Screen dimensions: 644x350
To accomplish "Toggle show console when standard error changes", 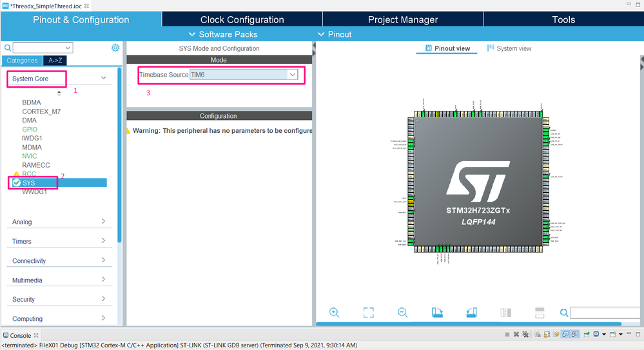I will tap(574, 335).
